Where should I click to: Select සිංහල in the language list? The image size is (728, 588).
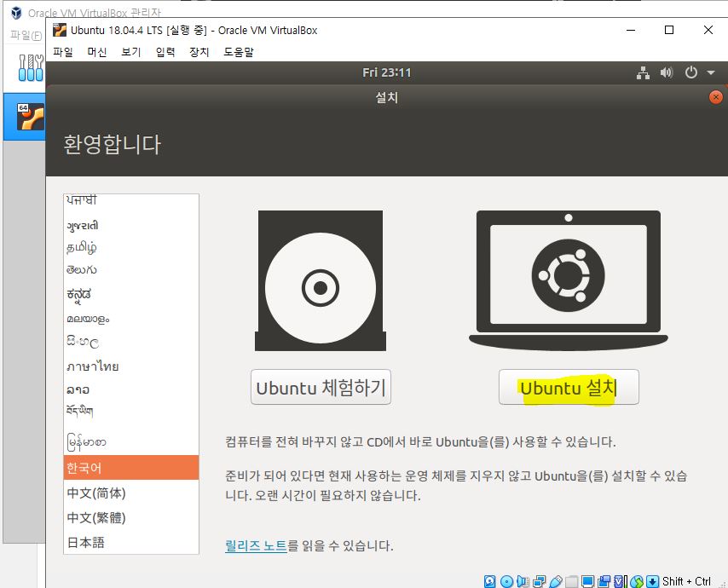click(131, 343)
